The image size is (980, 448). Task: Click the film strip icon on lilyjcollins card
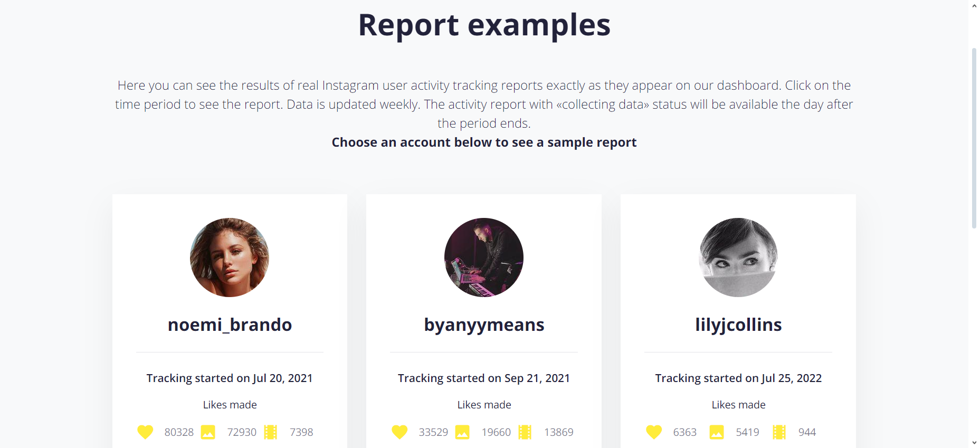(779, 432)
